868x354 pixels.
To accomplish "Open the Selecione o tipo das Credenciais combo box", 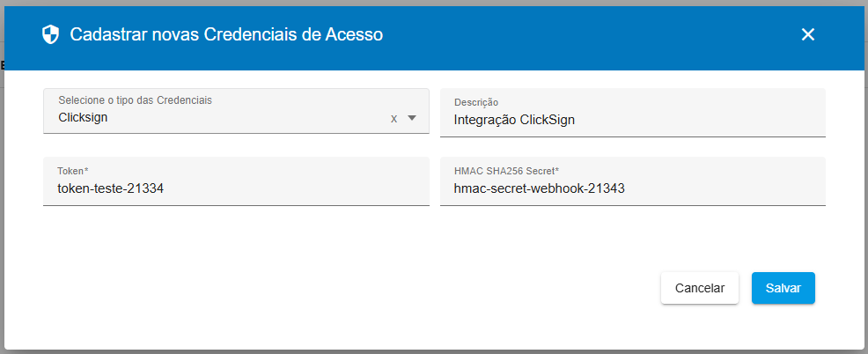I will tap(236, 111).
